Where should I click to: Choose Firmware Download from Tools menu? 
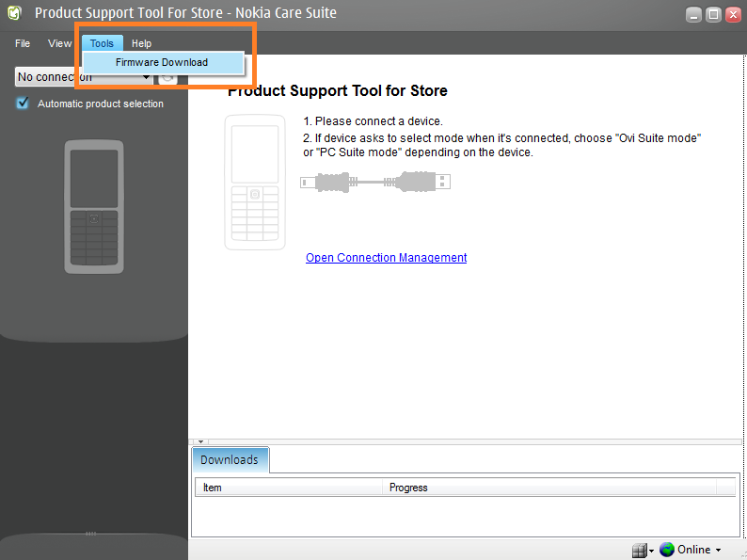point(163,62)
